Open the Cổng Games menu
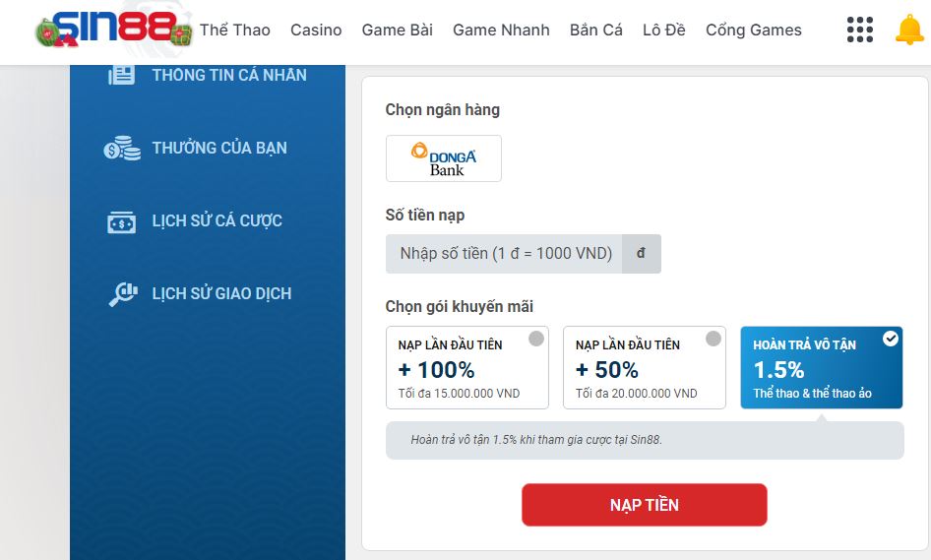This screenshot has height=560, width=931. 754,30
